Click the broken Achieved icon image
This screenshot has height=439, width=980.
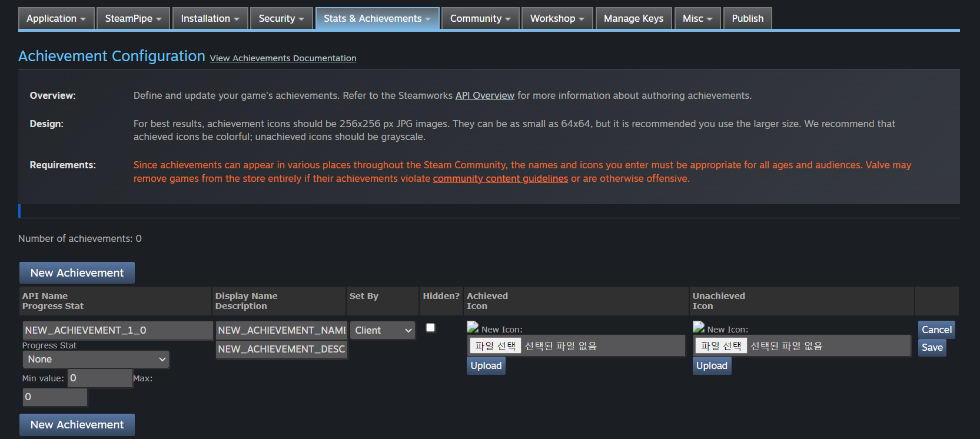[473, 327]
